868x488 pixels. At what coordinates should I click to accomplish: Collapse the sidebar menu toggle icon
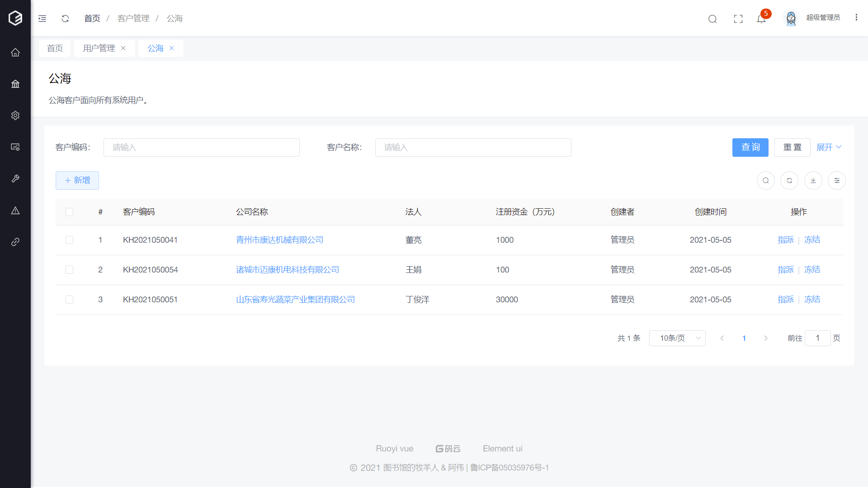pos(42,19)
